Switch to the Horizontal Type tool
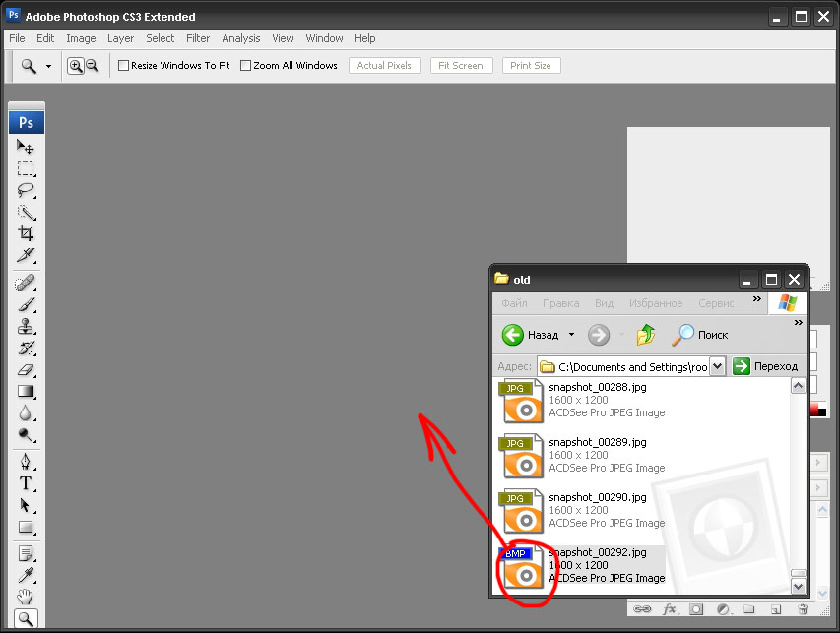Screen dimensions: 840x633 tap(26, 482)
